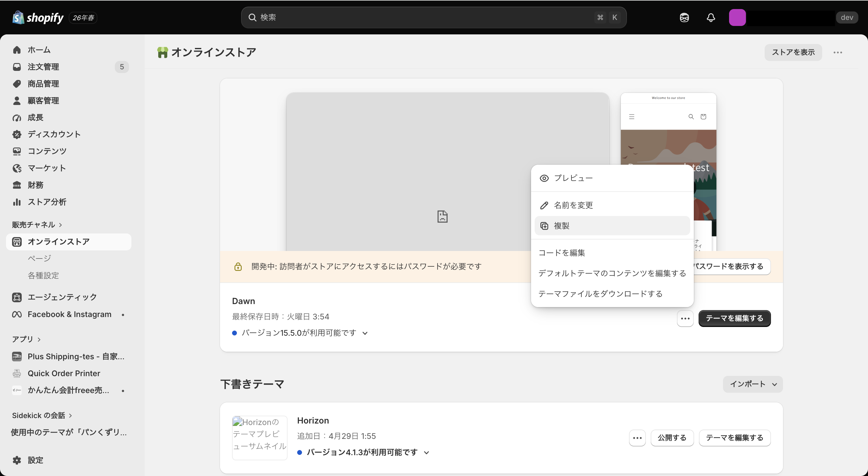Click the Shopify logo
The image size is (868, 476).
[38, 17]
